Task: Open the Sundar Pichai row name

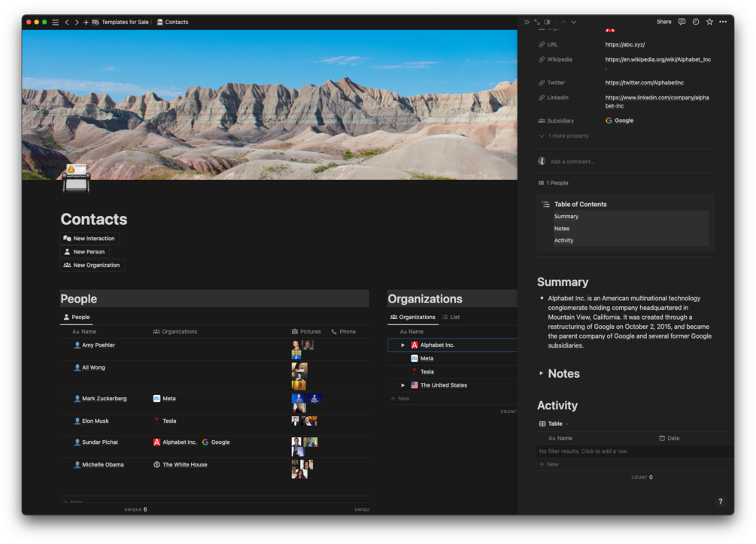Action: pos(100,442)
